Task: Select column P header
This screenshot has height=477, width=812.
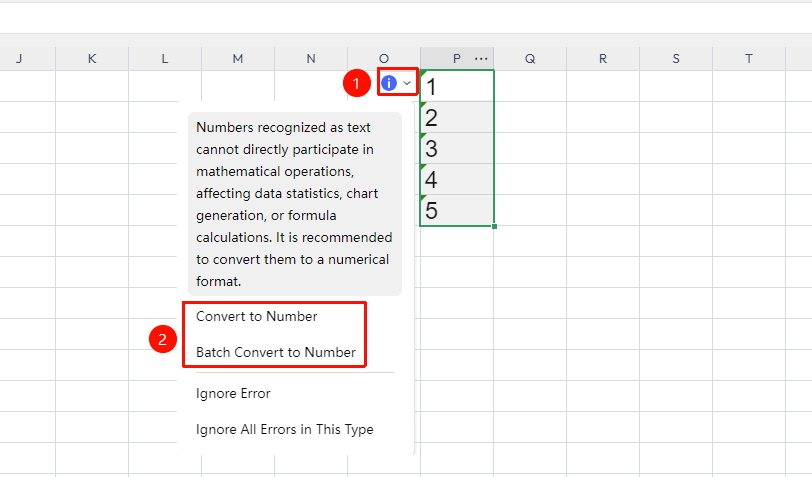Action: click(457, 59)
